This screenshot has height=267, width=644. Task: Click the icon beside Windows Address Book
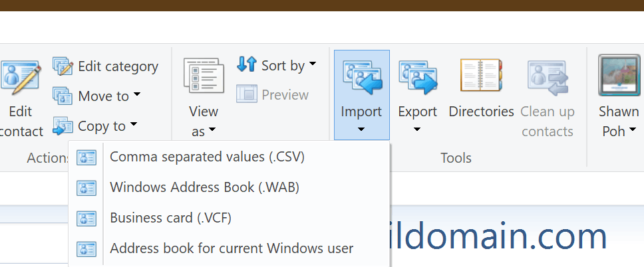tap(86, 188)
